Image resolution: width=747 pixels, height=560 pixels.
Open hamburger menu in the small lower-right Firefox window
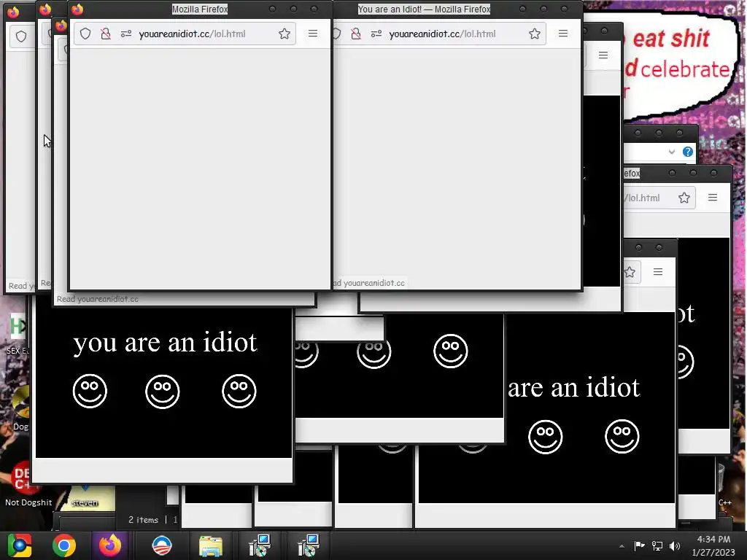coord(658,272)
